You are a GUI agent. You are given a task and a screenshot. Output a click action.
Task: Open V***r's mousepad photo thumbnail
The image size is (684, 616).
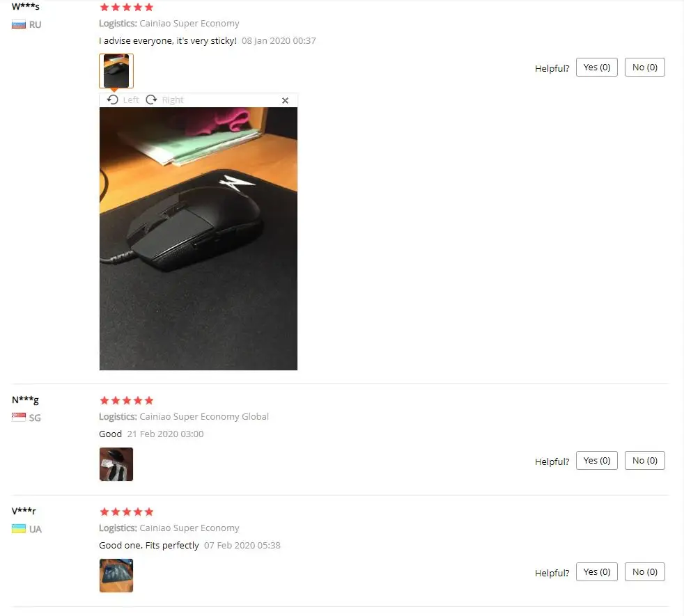(116, 576)
